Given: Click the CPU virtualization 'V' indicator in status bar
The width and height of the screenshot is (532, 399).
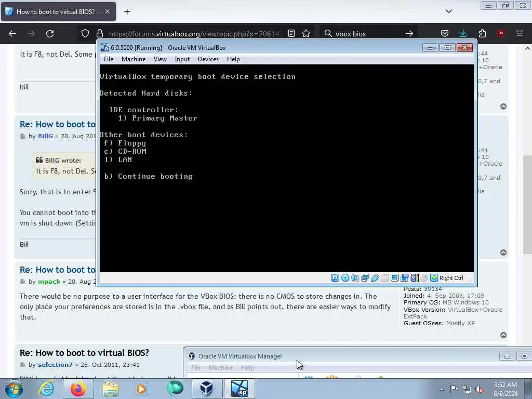Looking at the screenshot, I should [414, 278].
